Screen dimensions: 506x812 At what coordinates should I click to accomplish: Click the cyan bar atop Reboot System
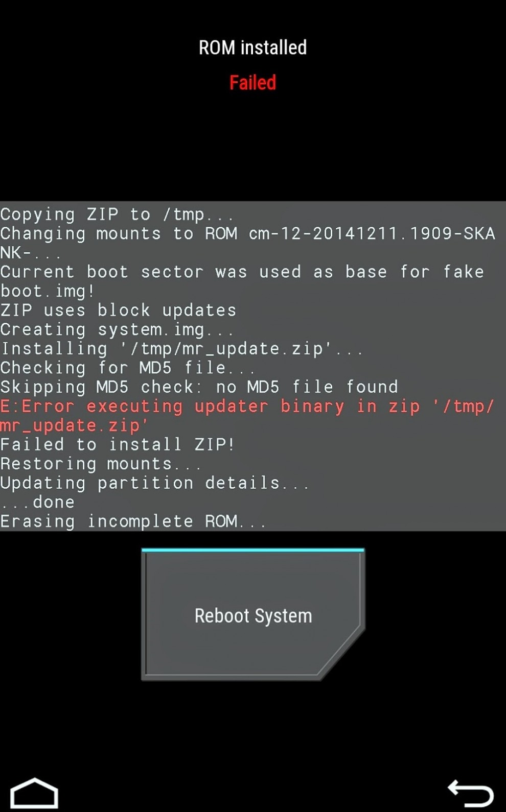[x=252, y=550]
